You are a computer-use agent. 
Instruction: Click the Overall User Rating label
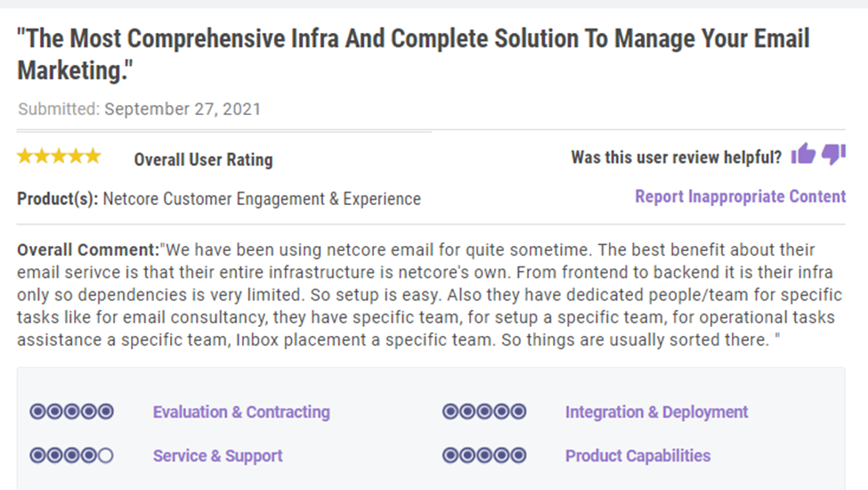203,159
